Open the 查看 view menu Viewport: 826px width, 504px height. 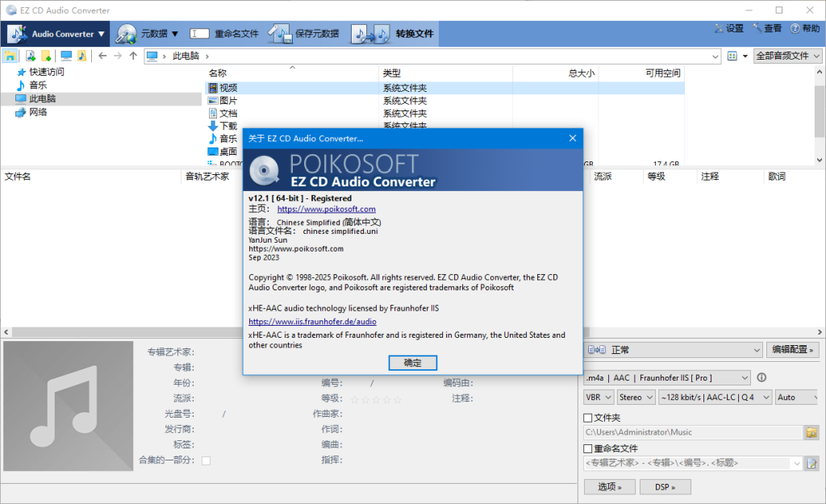point(767,28)
